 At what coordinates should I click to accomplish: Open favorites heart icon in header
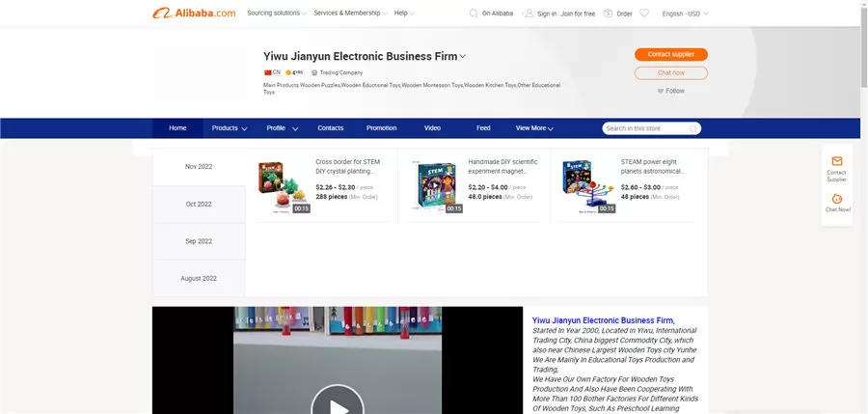[x=644, y=14]
